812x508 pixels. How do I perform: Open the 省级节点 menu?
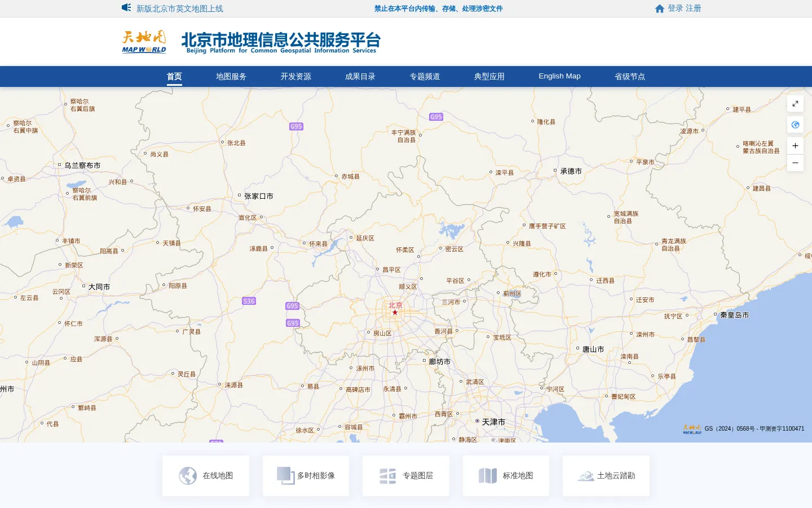pyautogui.click(x=630, y=76)
